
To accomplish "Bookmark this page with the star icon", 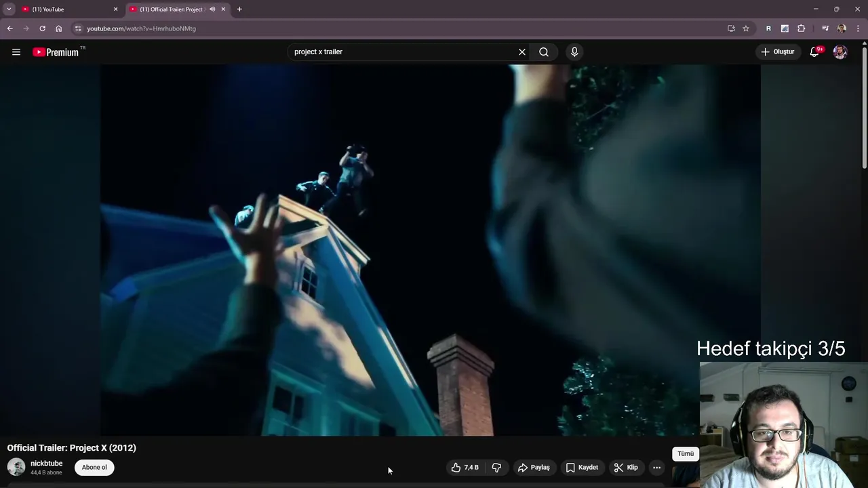I will (746, 28).
